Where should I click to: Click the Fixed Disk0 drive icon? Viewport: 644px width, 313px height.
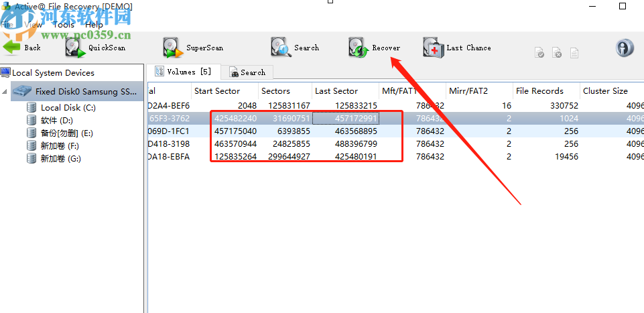tap(23, 91)
